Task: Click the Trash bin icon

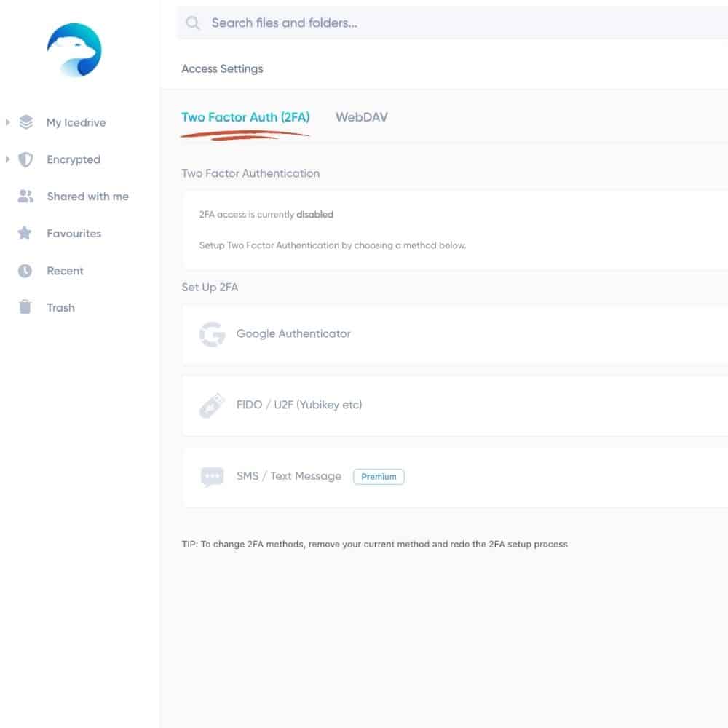Action: pos(25,307)
